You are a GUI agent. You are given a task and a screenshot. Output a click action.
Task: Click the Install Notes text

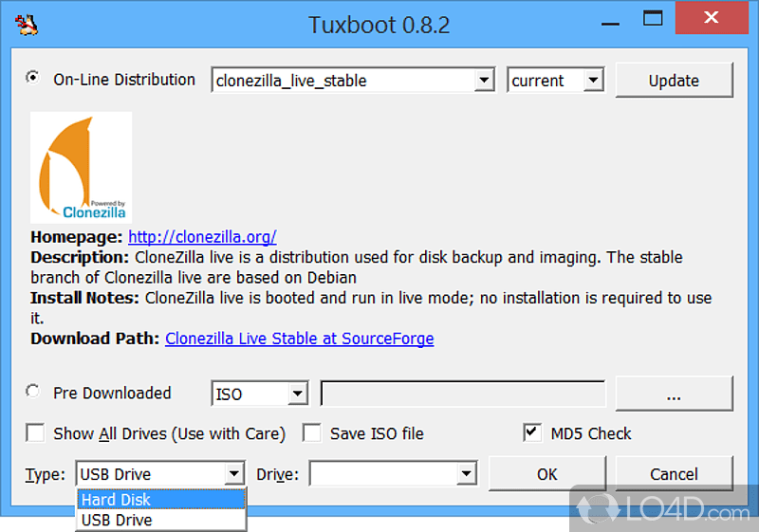371,307
